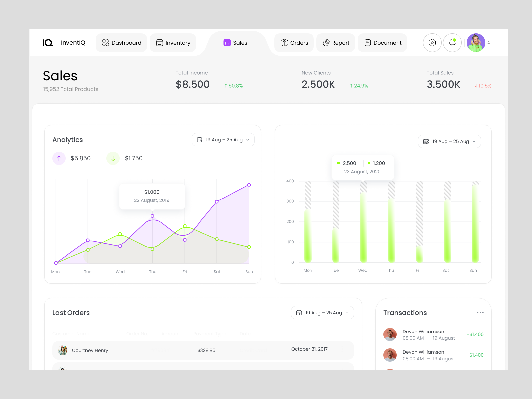Select the Courtney Henry order row name
This screenshot has width=532, height=399.
point(90,350)
